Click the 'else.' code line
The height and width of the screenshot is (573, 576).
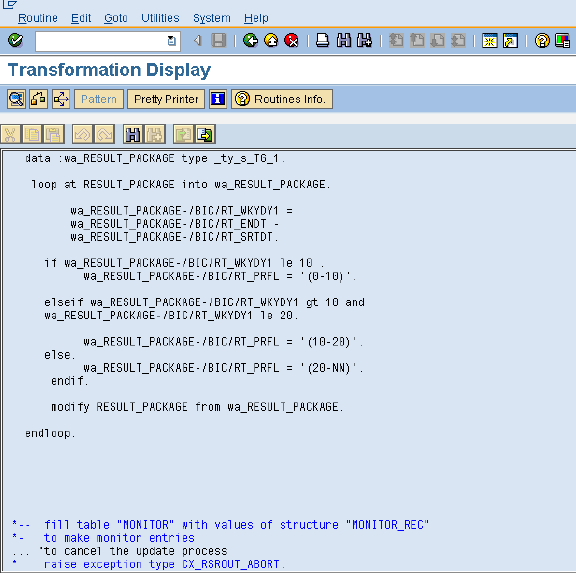60,355
